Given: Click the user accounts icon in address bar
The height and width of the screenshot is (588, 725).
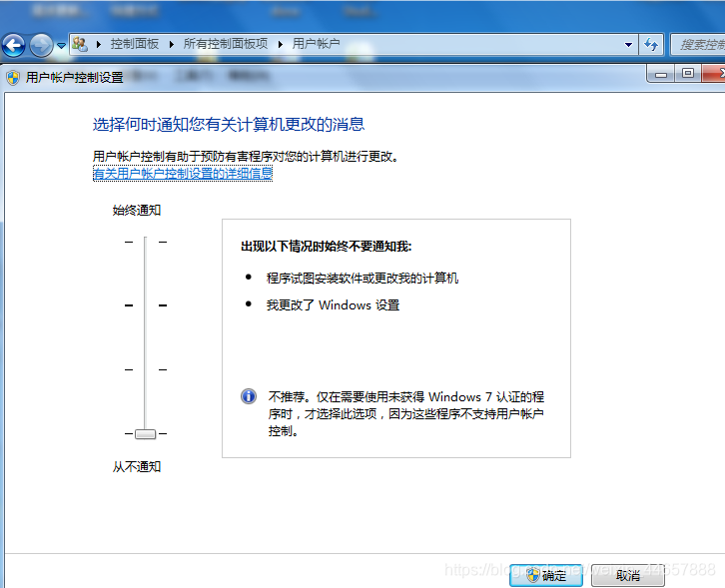Looking at the screenshot, I should point(80,44).
